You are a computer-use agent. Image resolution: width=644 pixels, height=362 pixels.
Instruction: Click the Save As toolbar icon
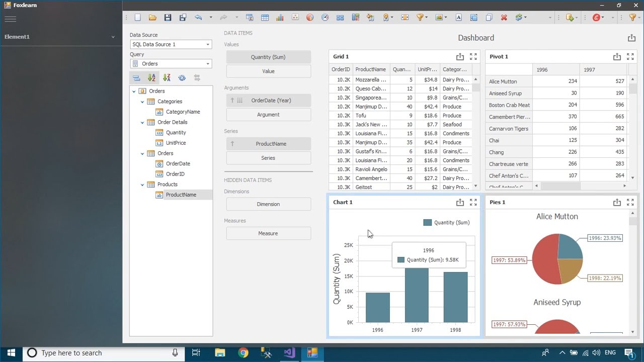coord(183,18)
